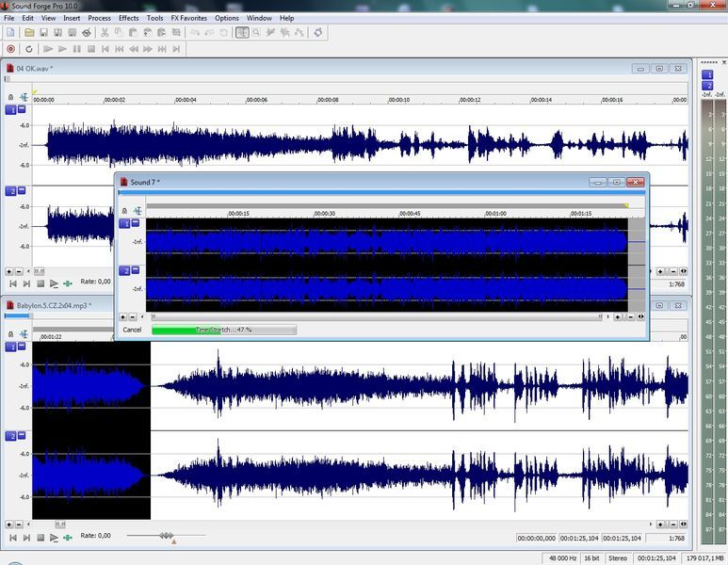Click the Redo arrow icon

(x=209, y=33)
